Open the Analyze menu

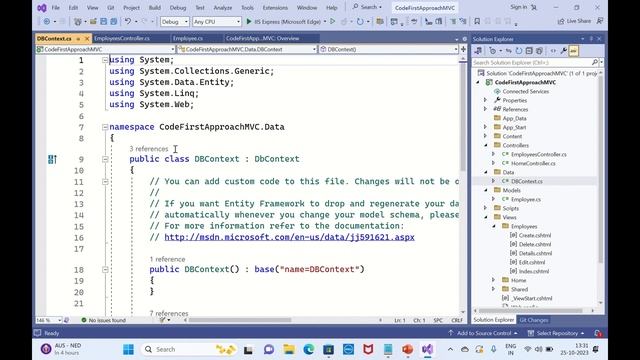click(222, 7)
